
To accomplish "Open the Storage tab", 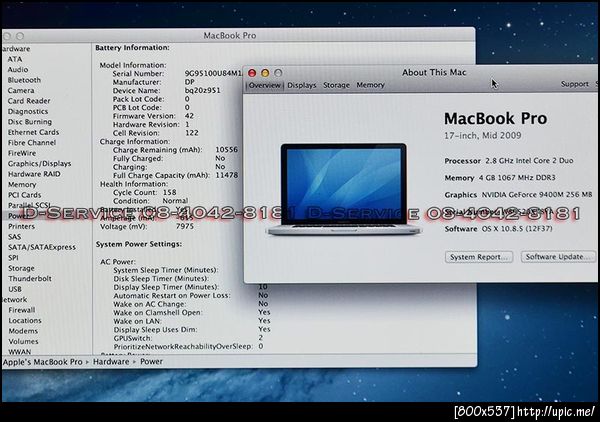I will 336,85.
